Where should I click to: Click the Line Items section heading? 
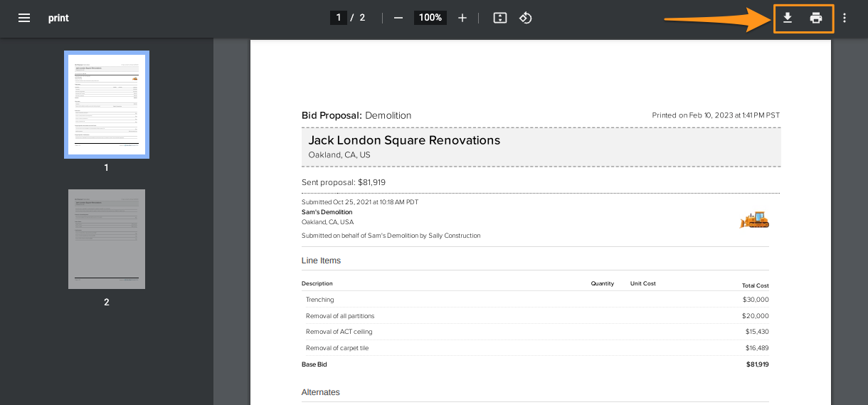321,261
